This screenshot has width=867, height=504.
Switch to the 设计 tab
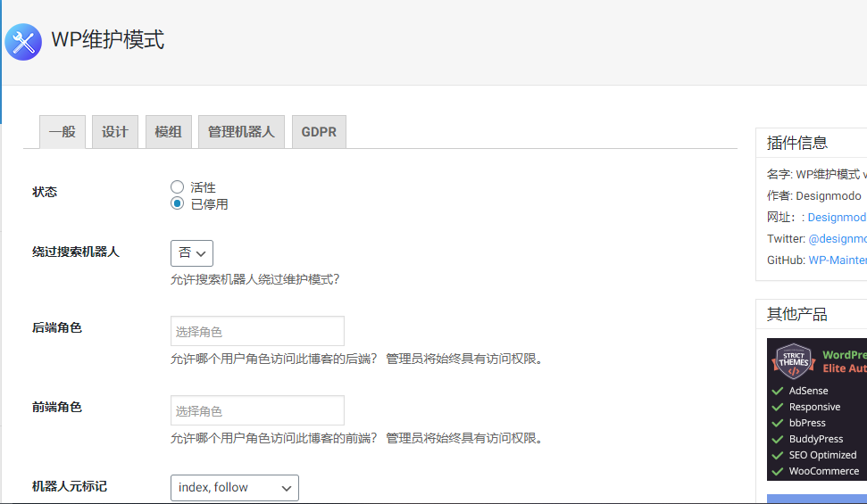click(115, 131)
